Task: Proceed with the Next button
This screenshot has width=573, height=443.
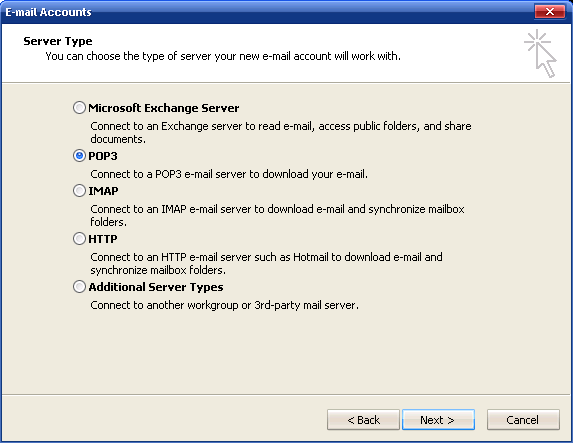Action: [438, 420]
